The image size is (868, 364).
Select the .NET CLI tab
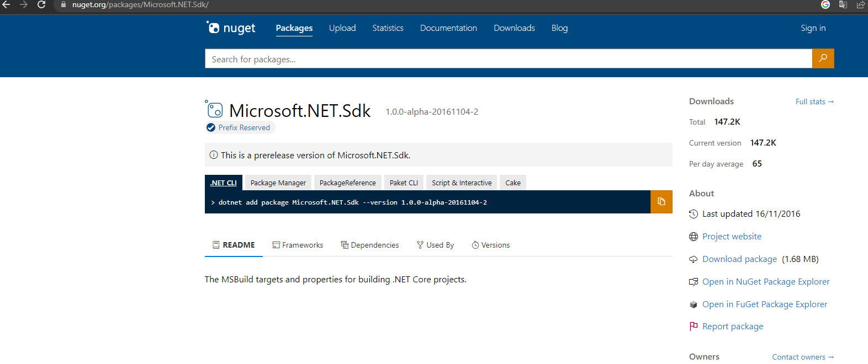[x=224, y=183]
